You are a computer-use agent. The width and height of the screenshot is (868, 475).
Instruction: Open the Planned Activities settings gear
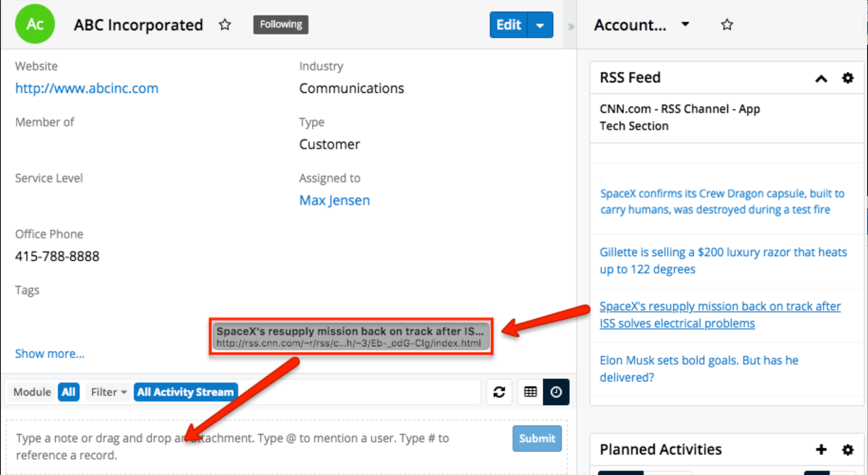pos(848,450)
